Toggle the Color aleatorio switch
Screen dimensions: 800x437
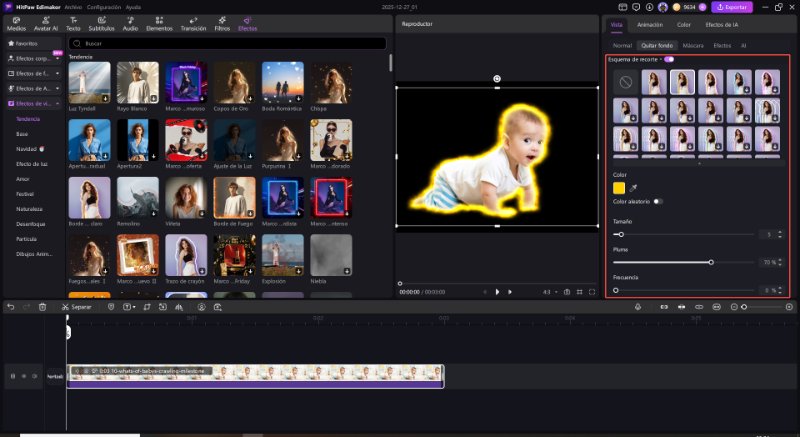pos(658,201)
